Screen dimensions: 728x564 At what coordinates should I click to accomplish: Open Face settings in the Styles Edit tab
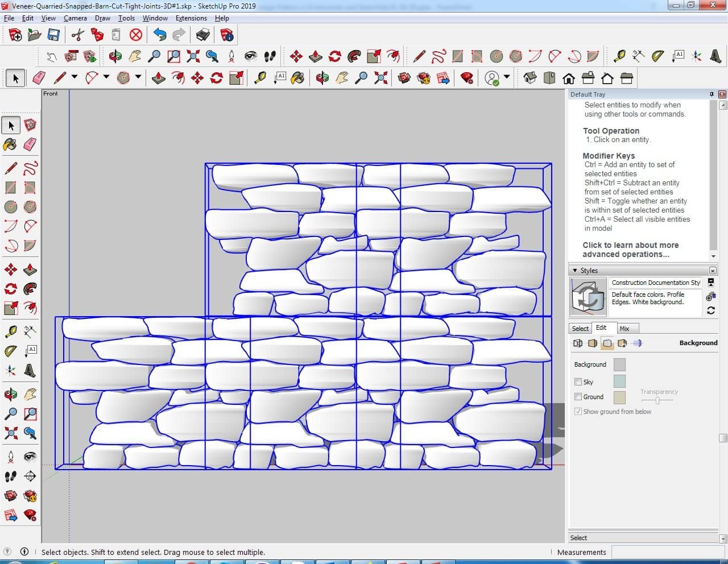593,343
